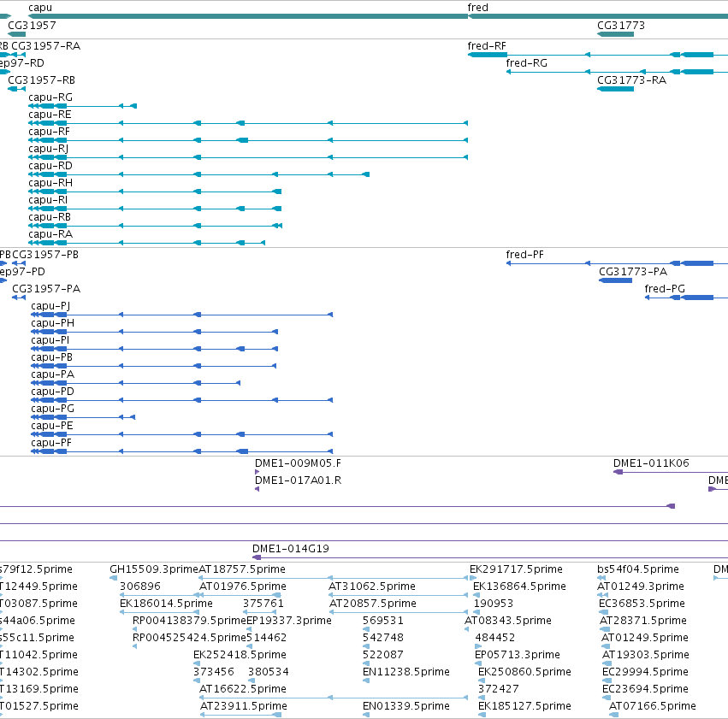Open the EK291717.5prime EST label
728x719 pixels.
point(516,569)
